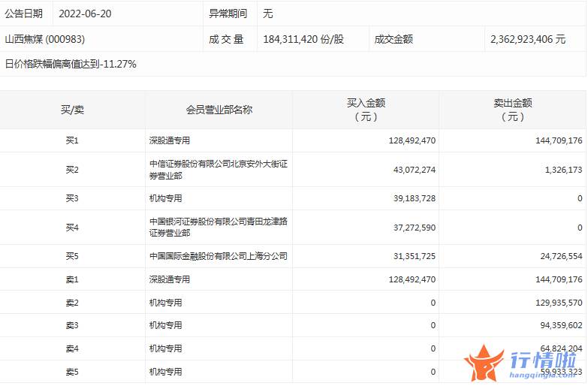Screen dimensions: 588x386
Task: Click sell amount in the 买1 row
Action: click(559, 140)
